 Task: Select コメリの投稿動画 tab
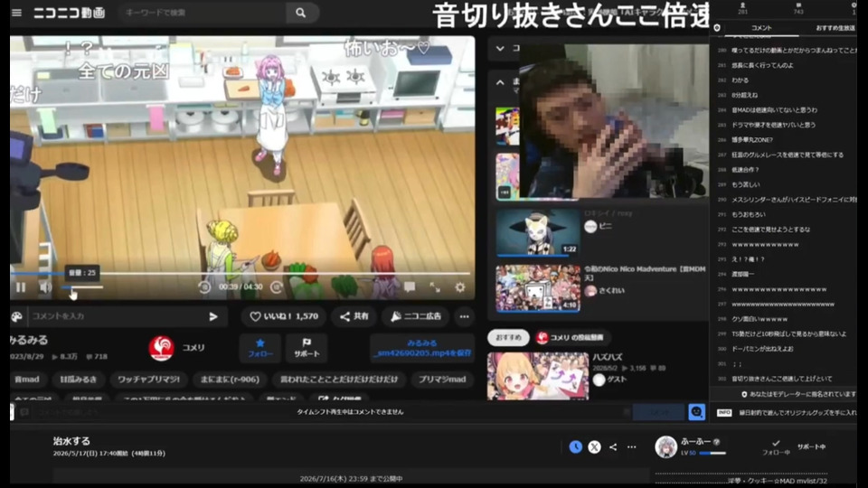(571, 337)
